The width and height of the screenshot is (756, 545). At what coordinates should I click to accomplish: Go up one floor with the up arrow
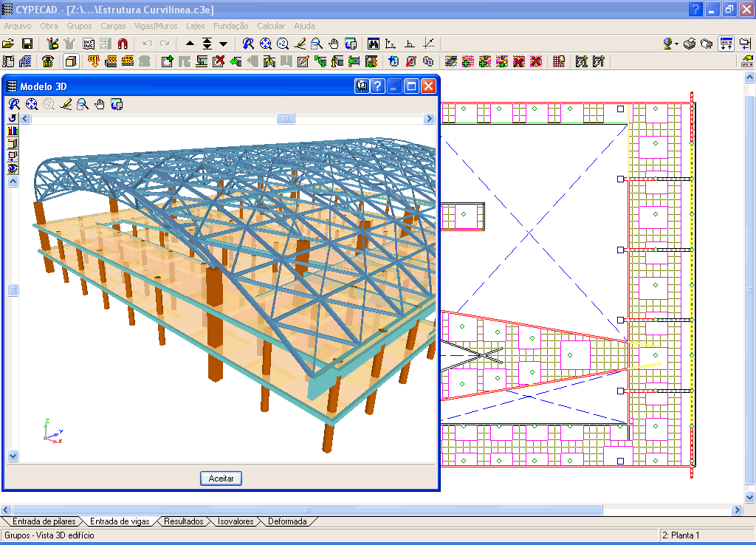(190, 44)
